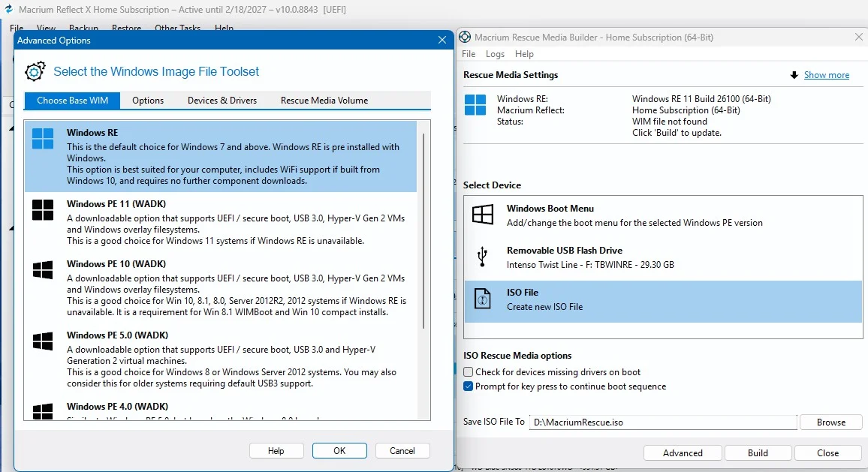
Task: Select the Windows PE 5.0 (WADK) icon
Action: point(43,341)
